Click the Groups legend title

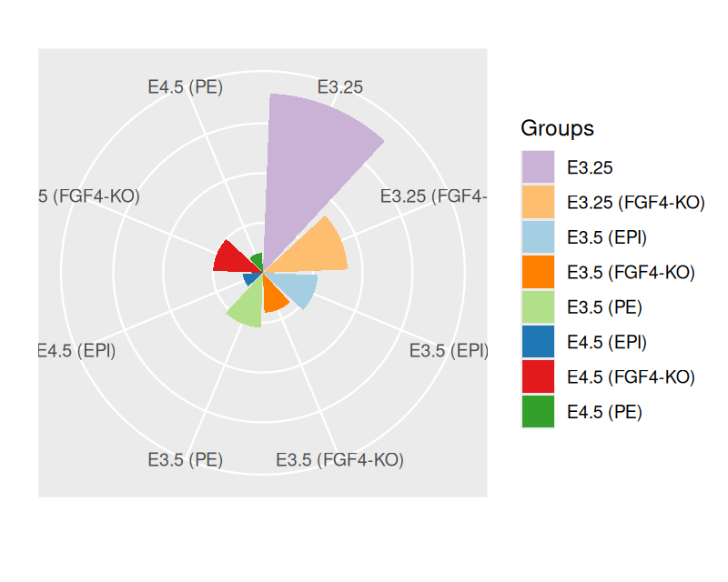557,128
